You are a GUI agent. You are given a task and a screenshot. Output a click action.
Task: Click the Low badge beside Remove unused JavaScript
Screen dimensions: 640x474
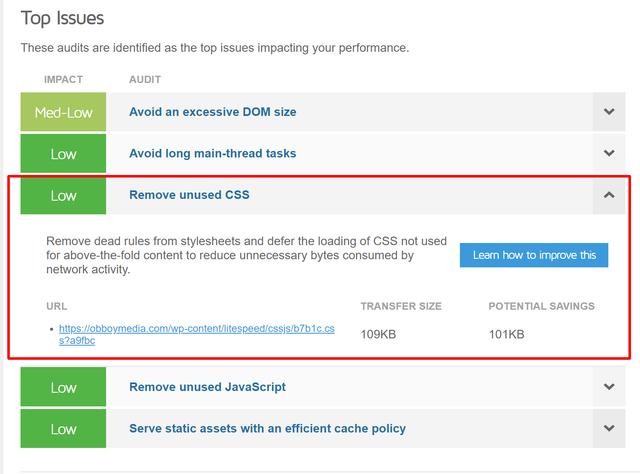tap(63, 387)
